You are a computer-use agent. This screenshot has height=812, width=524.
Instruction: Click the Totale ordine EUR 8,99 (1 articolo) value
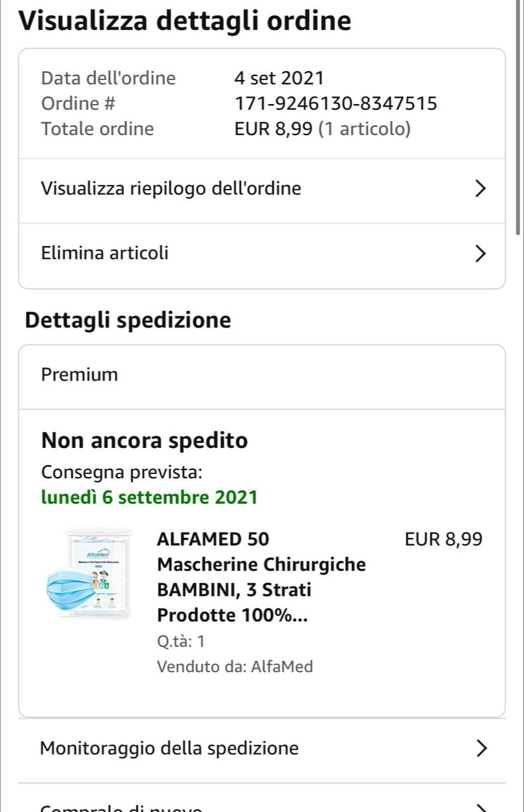pos(322,129)
